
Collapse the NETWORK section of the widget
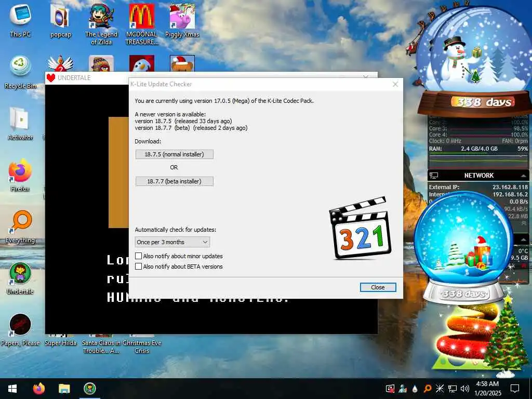[x=523, y=176]
